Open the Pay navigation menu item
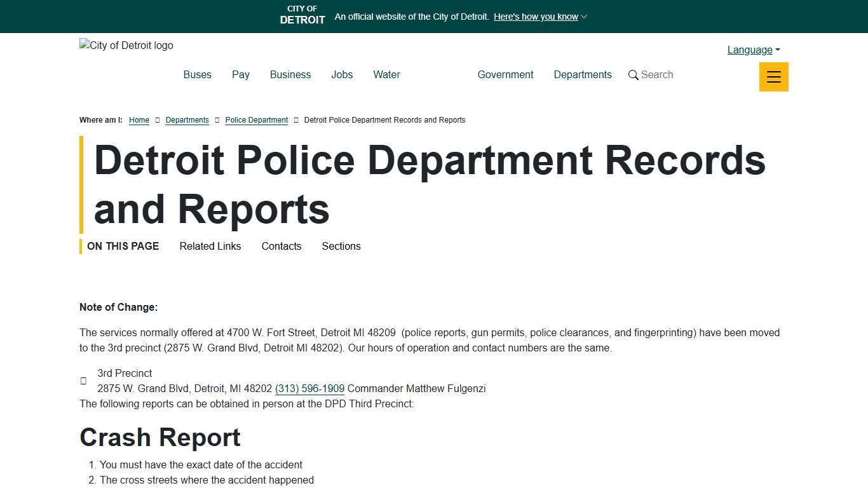The width and height of the screenshot is (868, 488). coord(240,74)
